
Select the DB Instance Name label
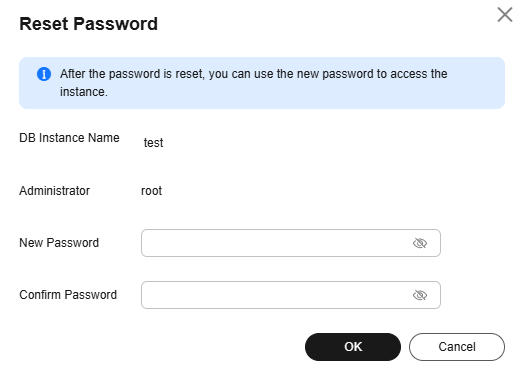[69, 138]
